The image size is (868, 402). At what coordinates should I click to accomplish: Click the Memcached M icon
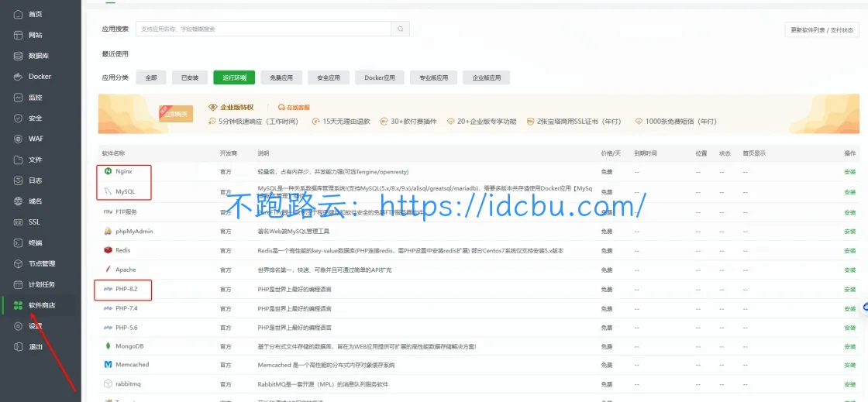[108, 364]
